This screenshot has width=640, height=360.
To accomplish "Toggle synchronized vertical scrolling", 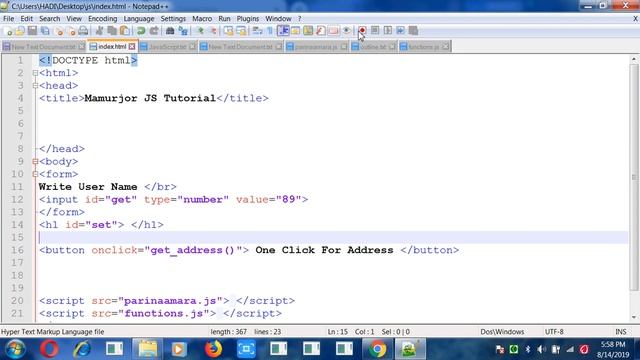I will (229, 31).
